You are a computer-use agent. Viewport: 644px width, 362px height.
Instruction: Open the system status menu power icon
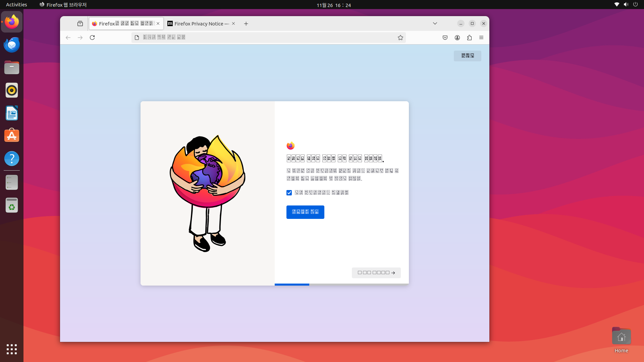[635, 4]
